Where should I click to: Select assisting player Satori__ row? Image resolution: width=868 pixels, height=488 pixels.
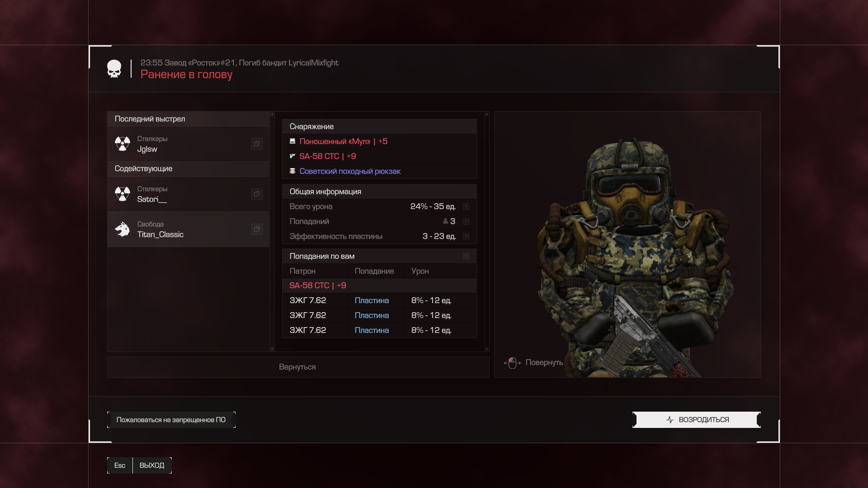189,194
